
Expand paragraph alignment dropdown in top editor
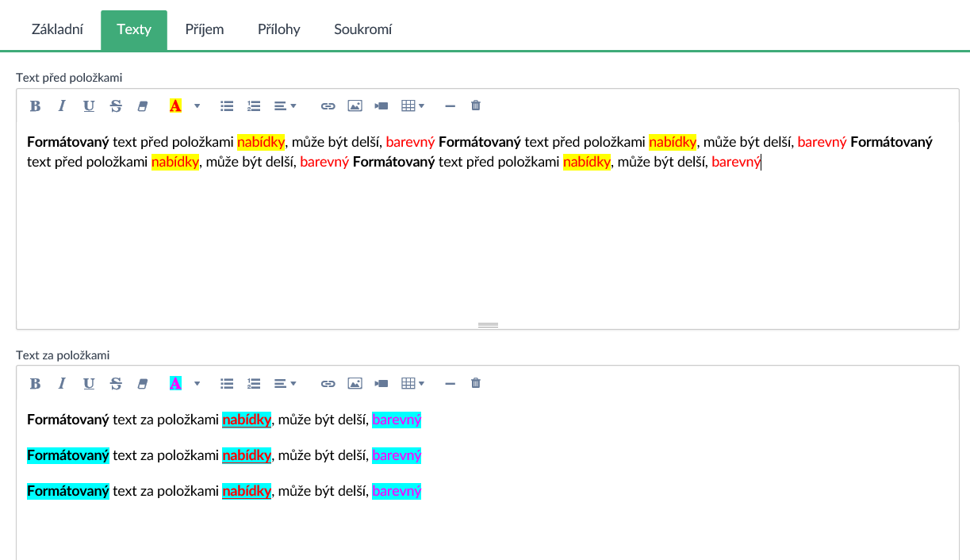[285, 105]
